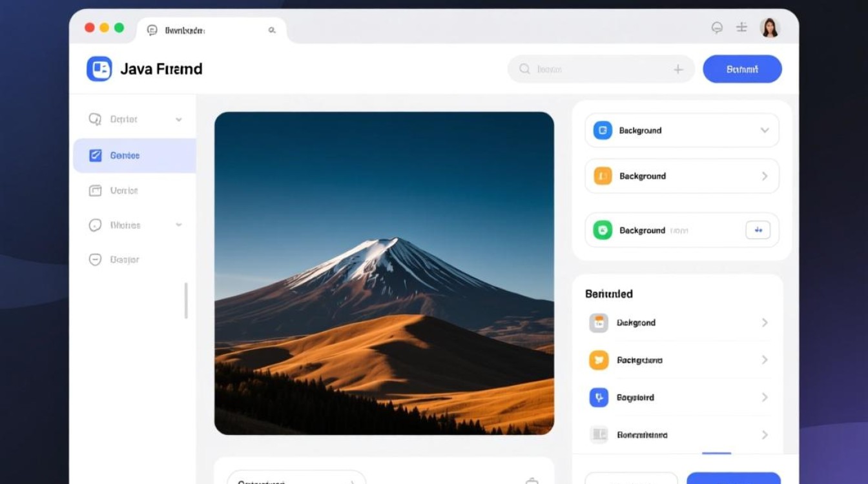
Task: Click the sidebar vertical scrollbar handle
Action: 186,301
